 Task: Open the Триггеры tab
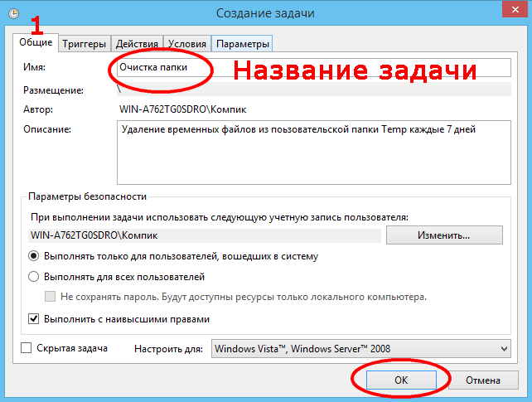click(x=84, y=44)
